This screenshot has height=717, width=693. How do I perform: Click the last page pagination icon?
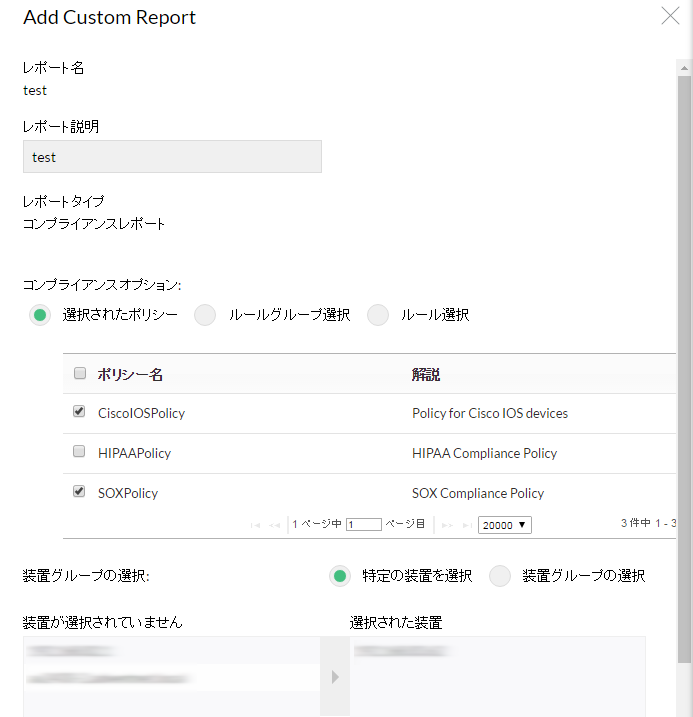pos(465,524)
